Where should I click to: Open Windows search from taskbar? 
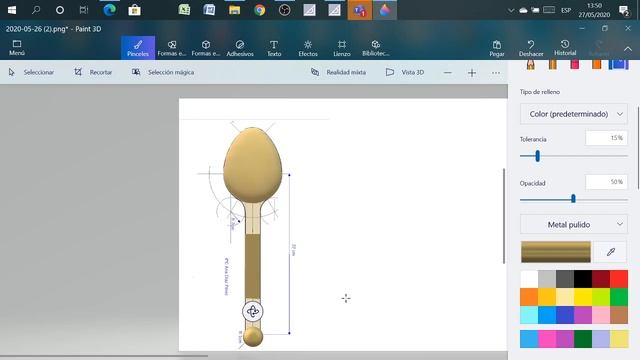[36, 10]
